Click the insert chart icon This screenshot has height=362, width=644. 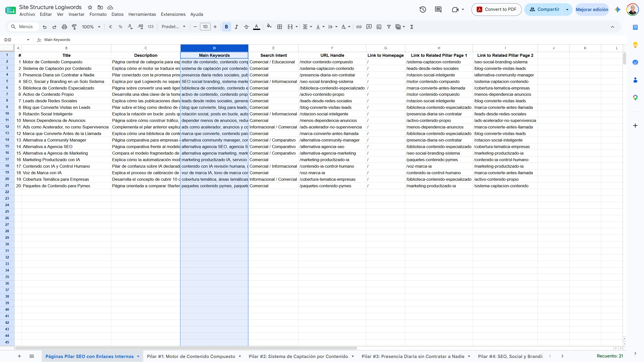pyautogui.click(x=379, y=27)
